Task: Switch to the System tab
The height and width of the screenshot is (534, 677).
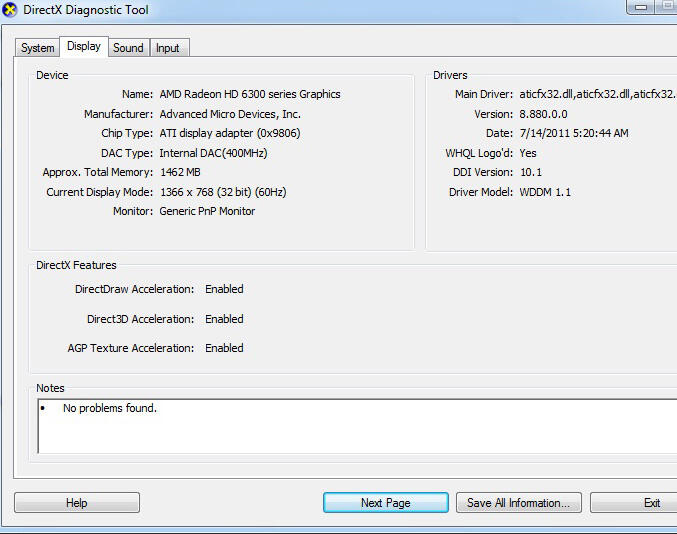Action: 38,47
